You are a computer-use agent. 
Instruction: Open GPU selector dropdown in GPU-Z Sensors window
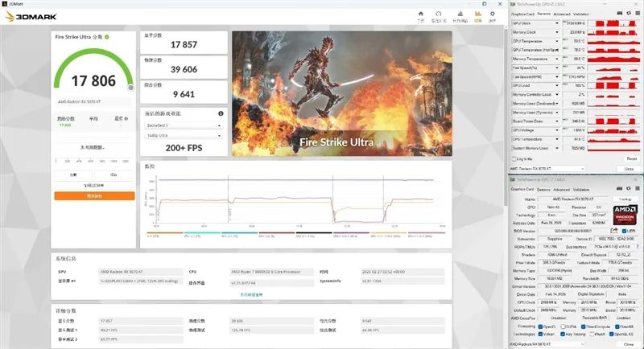pyautogui.click(x=547, y=169)
